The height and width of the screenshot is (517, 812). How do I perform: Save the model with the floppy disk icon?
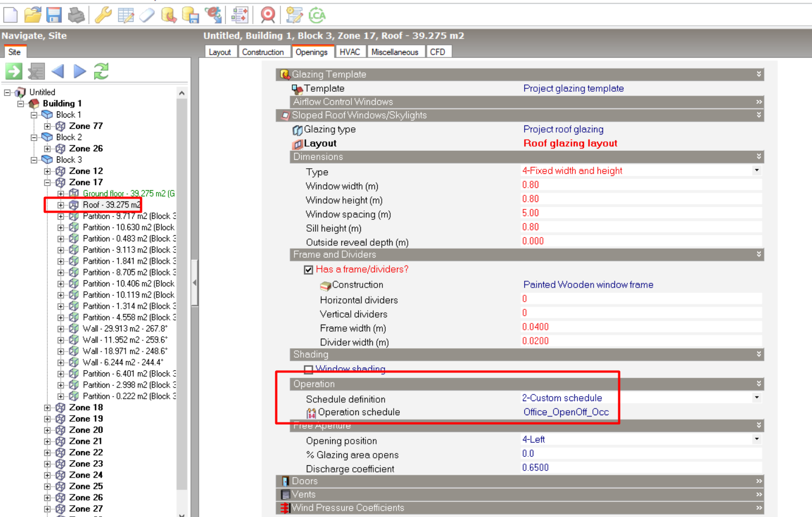[x=54, y=15]
